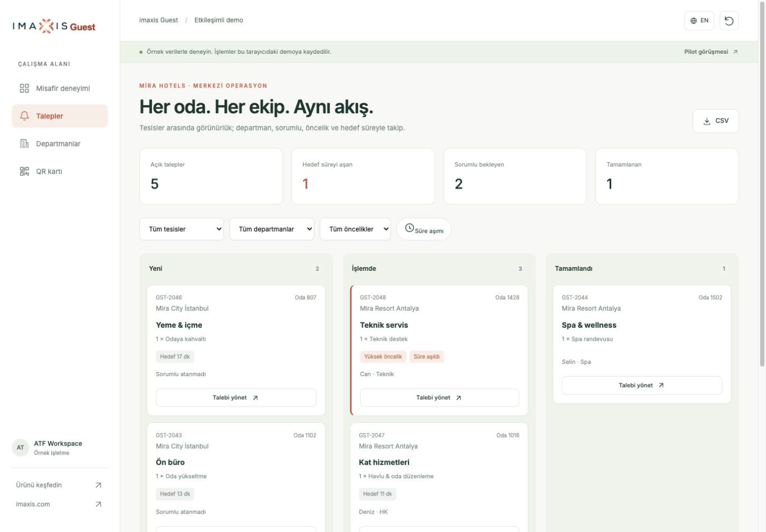Click the imaxis Guest logo
This screenshot has height=532, width=766.
54,26
